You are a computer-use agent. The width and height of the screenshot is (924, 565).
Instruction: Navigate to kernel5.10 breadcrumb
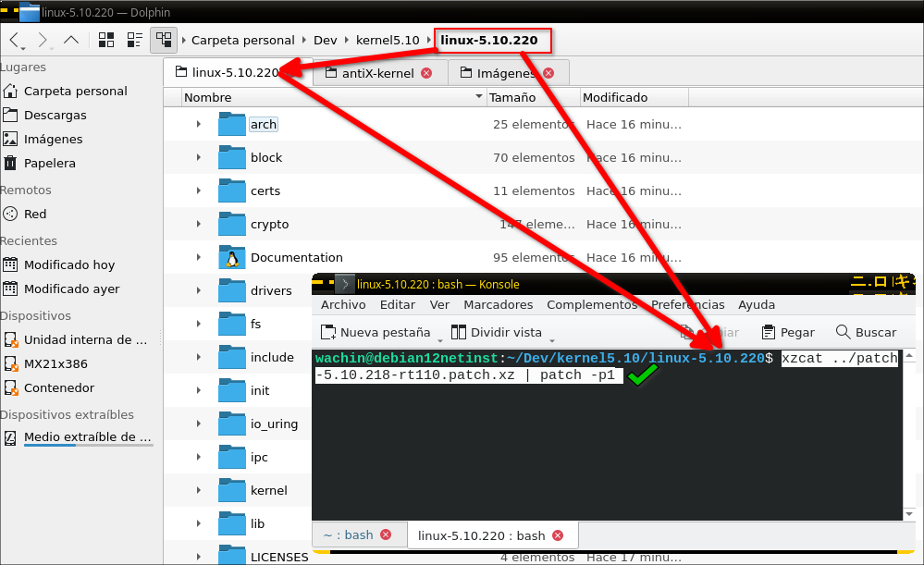click(x=388, y=40)
